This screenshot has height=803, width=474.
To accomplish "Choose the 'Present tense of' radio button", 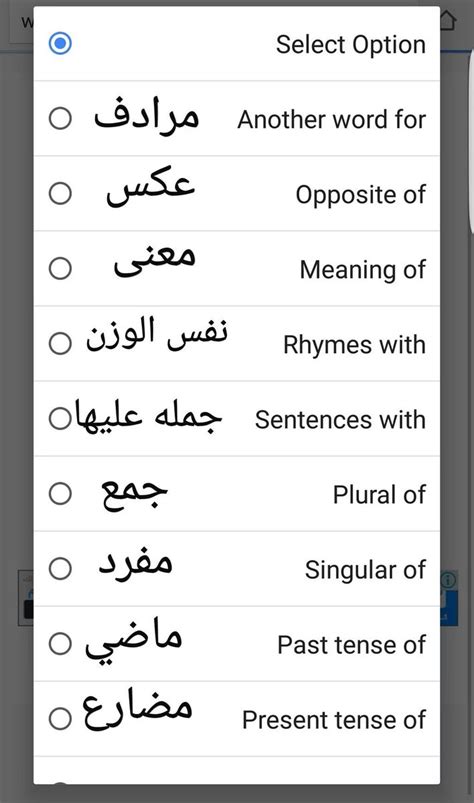I will tap(60, 719).
